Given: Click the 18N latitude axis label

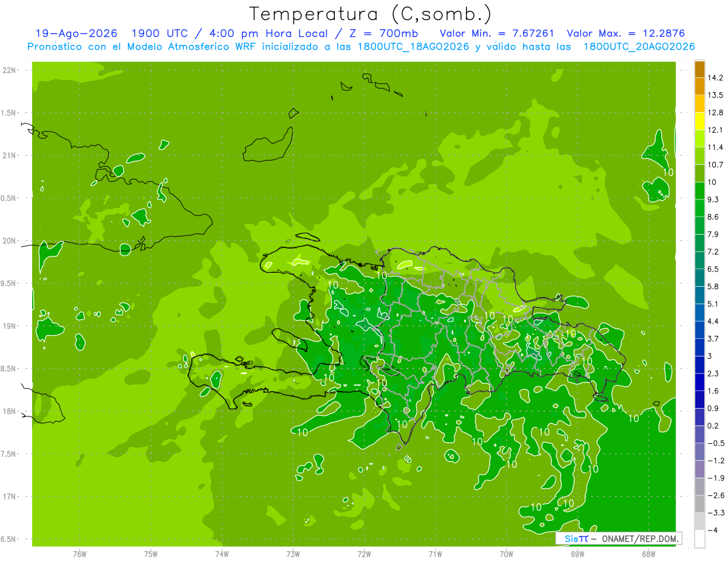Looking at the screenshot, I should (9, 412).
